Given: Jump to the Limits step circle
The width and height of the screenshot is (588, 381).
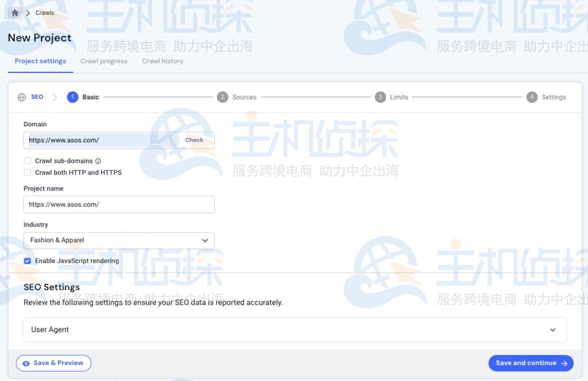Looking at the screenshot, I should pos(380,97).
